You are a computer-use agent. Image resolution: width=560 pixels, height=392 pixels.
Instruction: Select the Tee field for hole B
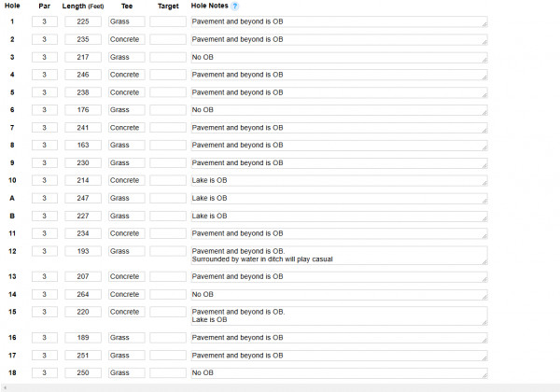127,216
